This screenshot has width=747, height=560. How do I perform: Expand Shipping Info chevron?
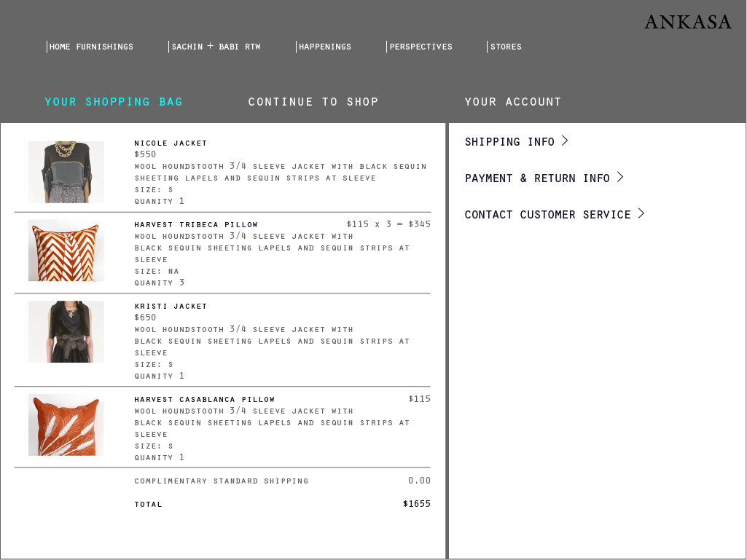click(565, 141)
